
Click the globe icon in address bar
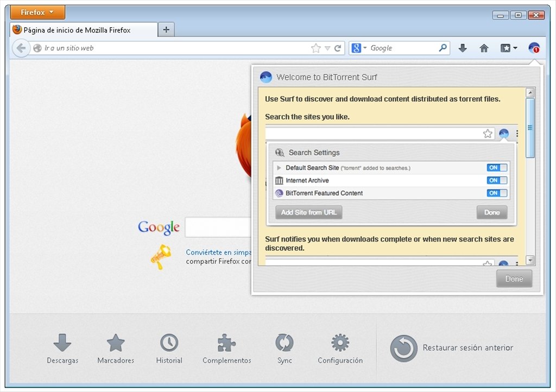click(x=37, y=48)
